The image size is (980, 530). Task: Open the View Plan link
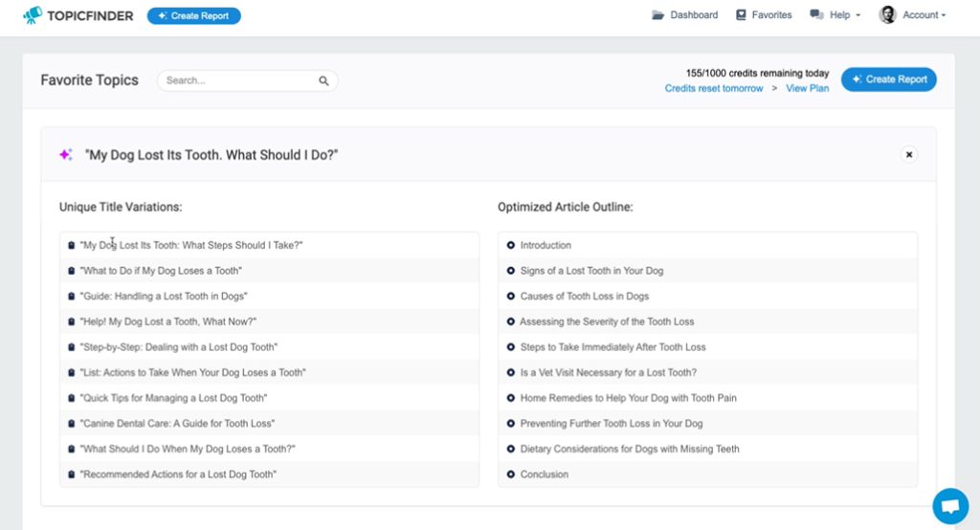click(807, 88)
